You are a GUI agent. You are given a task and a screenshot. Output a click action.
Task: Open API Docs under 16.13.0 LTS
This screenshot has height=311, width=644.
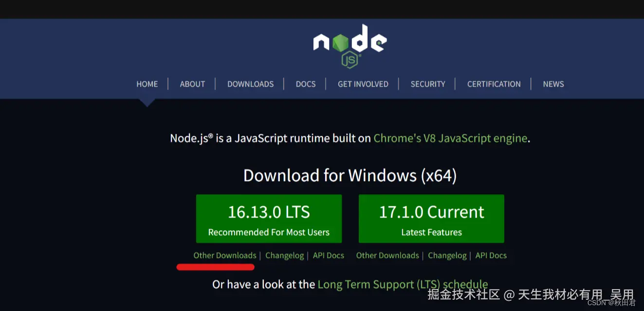coord(329,256)
